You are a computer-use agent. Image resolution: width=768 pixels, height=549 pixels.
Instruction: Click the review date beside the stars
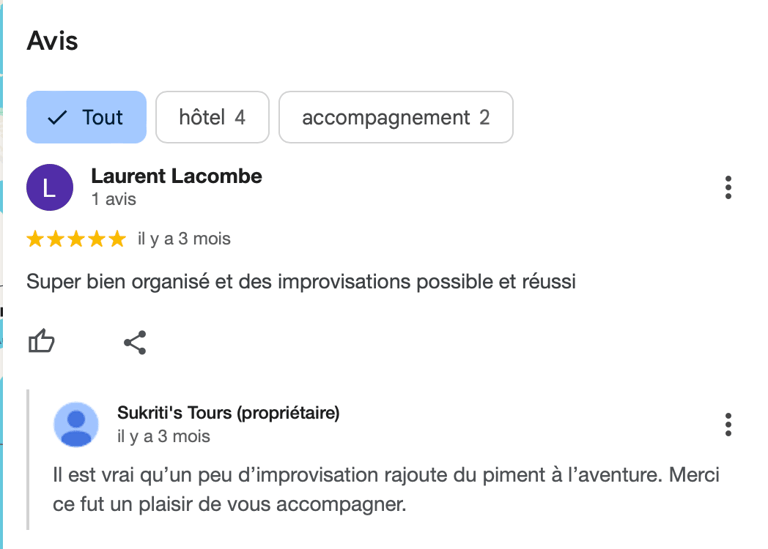(x=184, y=239)
